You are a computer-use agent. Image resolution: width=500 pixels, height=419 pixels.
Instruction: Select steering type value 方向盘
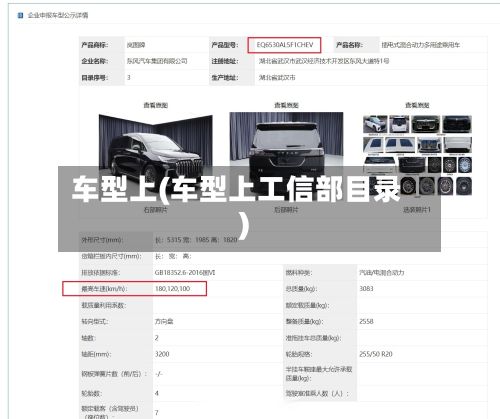point(164,322)
